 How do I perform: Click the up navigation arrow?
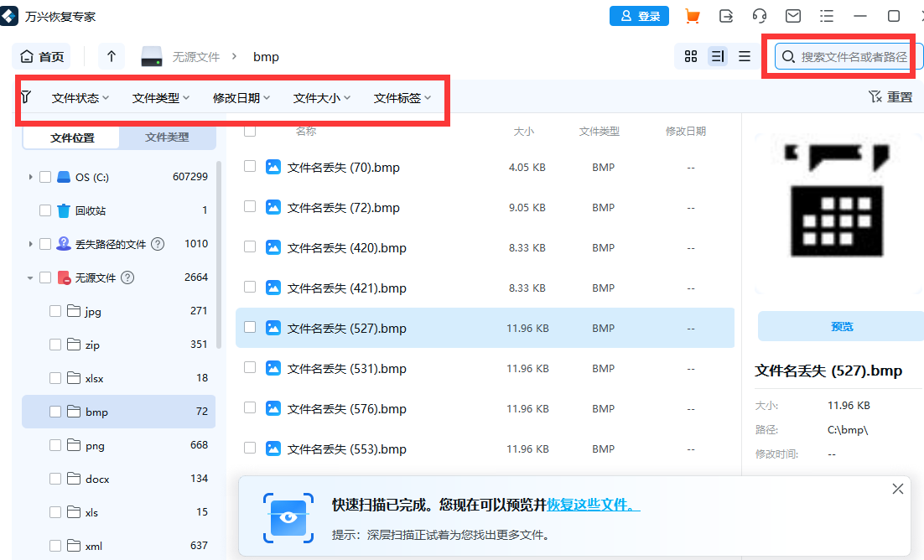pos(112,56)
